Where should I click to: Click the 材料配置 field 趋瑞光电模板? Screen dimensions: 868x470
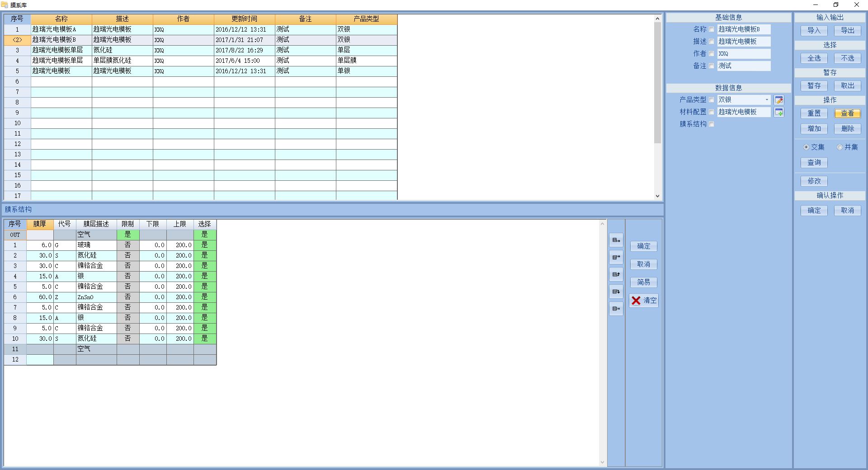click(744, 112)
